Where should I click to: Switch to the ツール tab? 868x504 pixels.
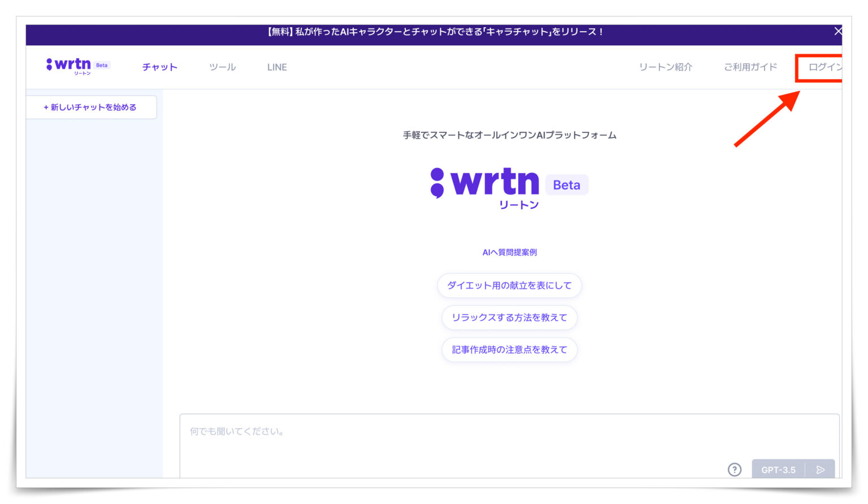pyautogui.click(x=222, y=67)
